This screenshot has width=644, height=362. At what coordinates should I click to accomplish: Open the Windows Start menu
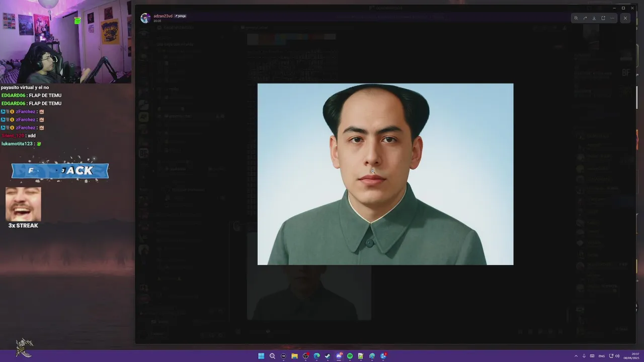pos(261,356)
